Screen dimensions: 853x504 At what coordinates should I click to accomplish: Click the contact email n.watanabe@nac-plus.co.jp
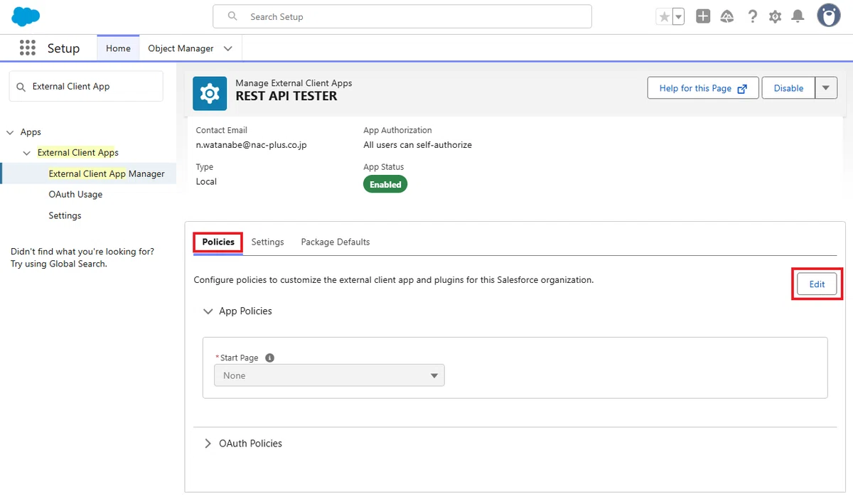point(251,145)
